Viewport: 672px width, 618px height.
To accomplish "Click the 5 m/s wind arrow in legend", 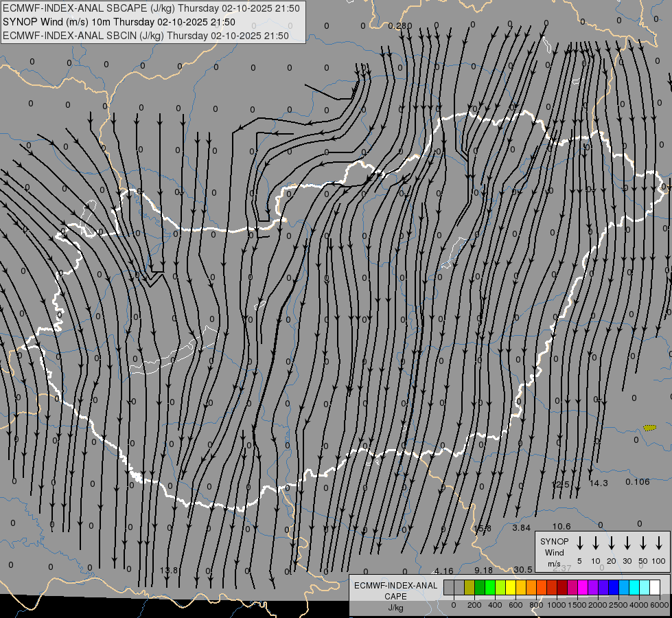I will pos(580,543).
